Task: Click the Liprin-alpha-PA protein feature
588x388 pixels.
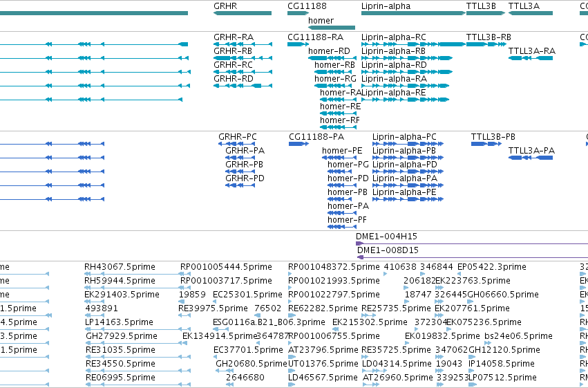Action: point(408,185)
